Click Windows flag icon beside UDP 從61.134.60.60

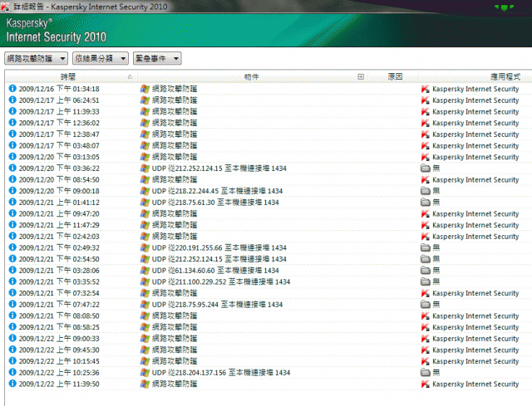145,271
